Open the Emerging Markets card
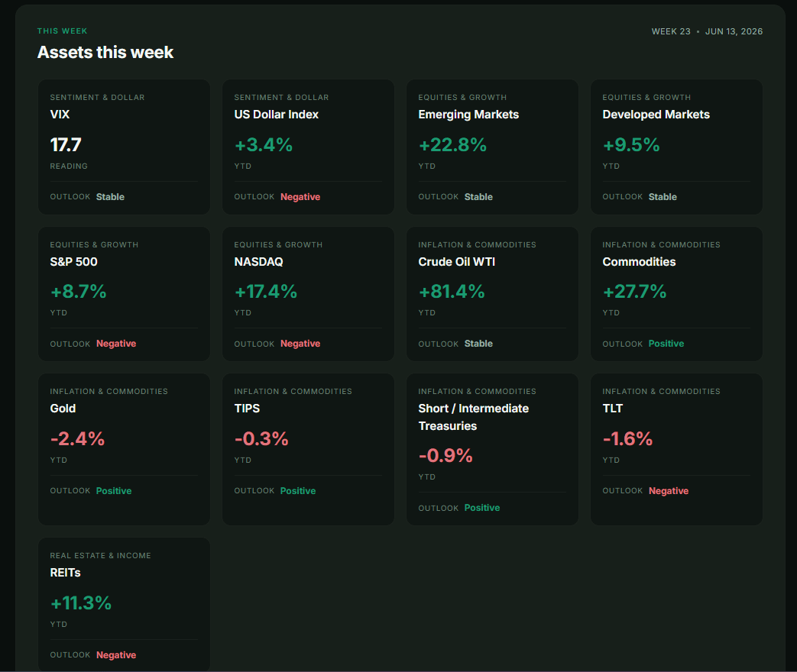Image resolution: width=797 pixels, height=672 pixels. (x=492, y=147)
